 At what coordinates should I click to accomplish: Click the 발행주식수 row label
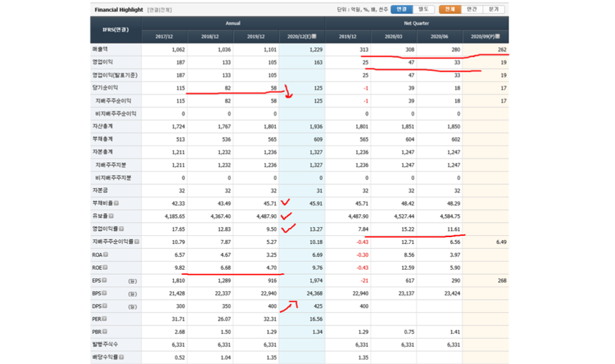click(105, 345)
